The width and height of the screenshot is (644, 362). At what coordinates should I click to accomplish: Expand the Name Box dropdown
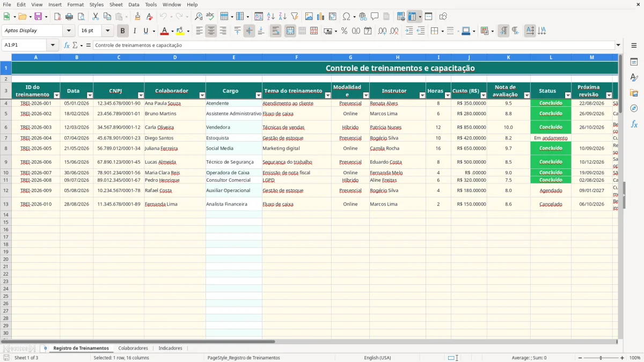pyautogui.click(x=53, y=46)
